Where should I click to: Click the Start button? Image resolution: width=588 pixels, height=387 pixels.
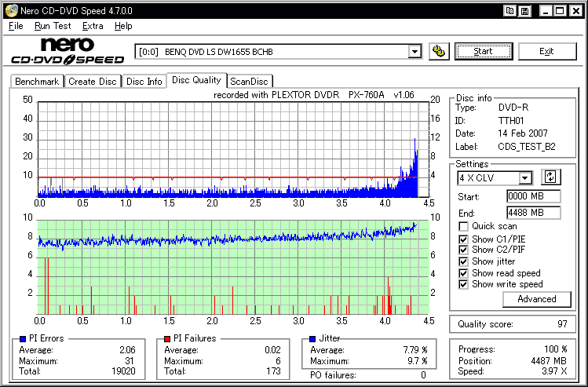pos(483,51)
